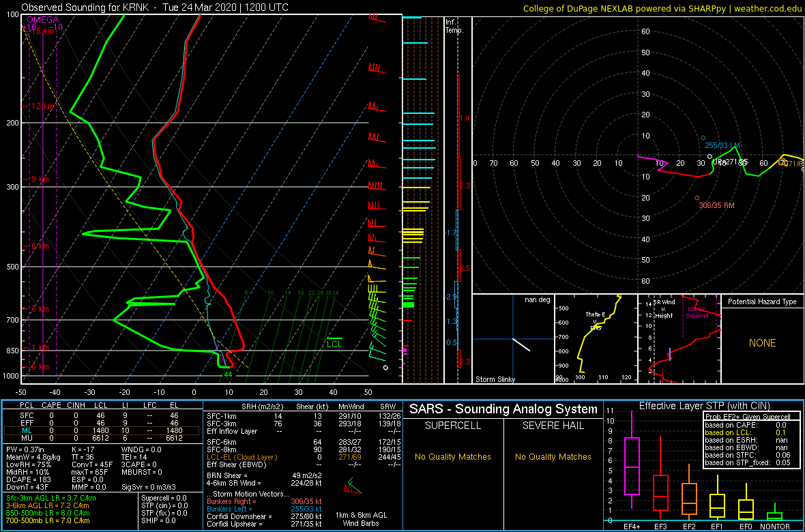This screenshot has width=805, height=532.
Task: Click the "255/33 LM" hodograph label
Action: click(x=723, y=146)
